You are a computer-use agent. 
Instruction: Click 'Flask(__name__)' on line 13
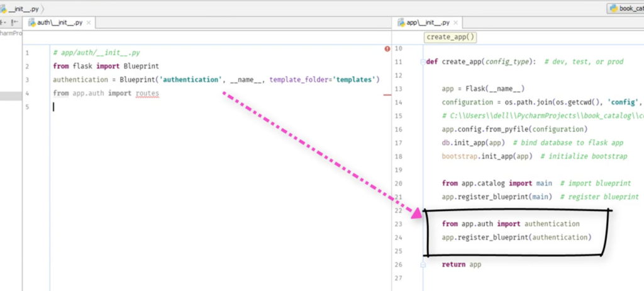pyautogui.click(x=496, y=88)
